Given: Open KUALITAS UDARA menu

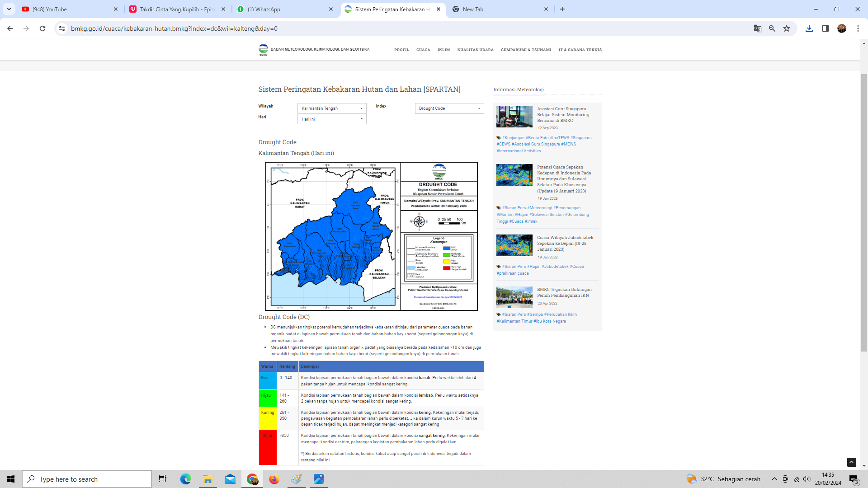Looking at the screenshot, I should (476, 50).
